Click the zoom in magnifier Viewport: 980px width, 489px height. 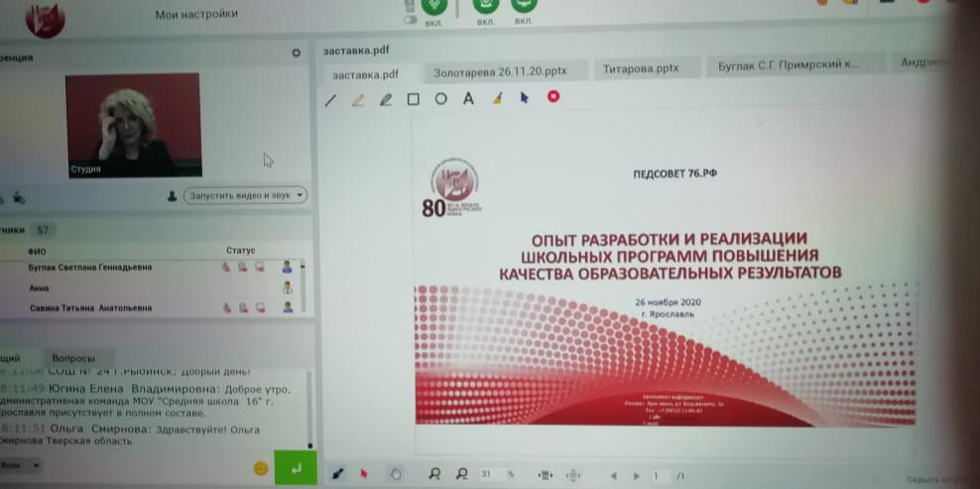[x=433, y=475]
